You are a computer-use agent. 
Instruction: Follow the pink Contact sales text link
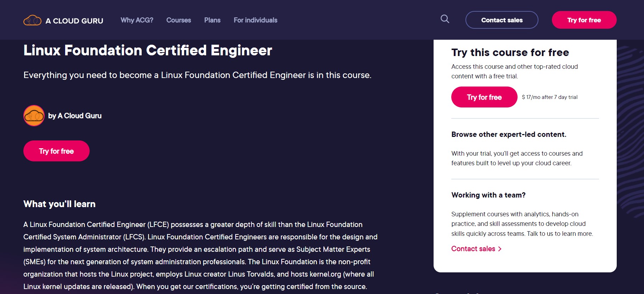473,249
